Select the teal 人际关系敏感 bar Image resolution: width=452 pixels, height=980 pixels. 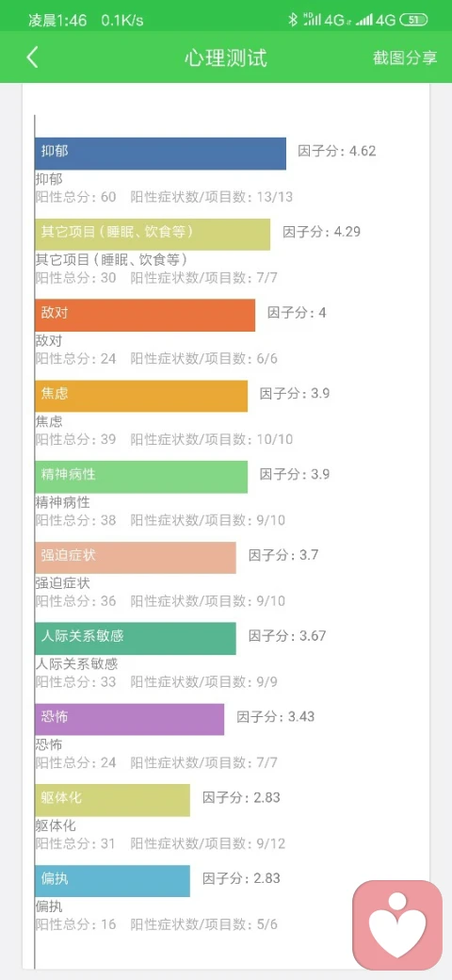click(x=136, y=639)
